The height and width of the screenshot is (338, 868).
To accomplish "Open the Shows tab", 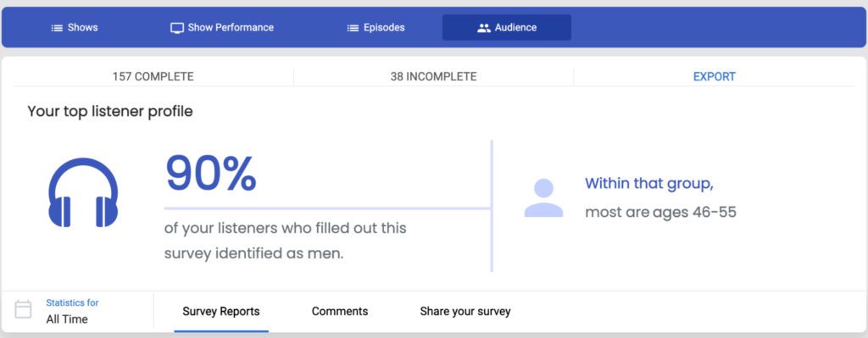I will coord(75,28).
